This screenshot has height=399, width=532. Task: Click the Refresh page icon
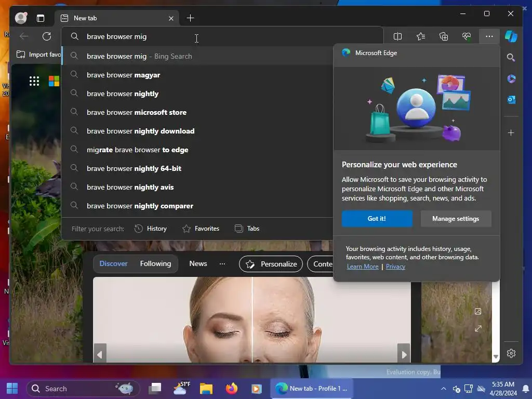(x=47, y=36)
